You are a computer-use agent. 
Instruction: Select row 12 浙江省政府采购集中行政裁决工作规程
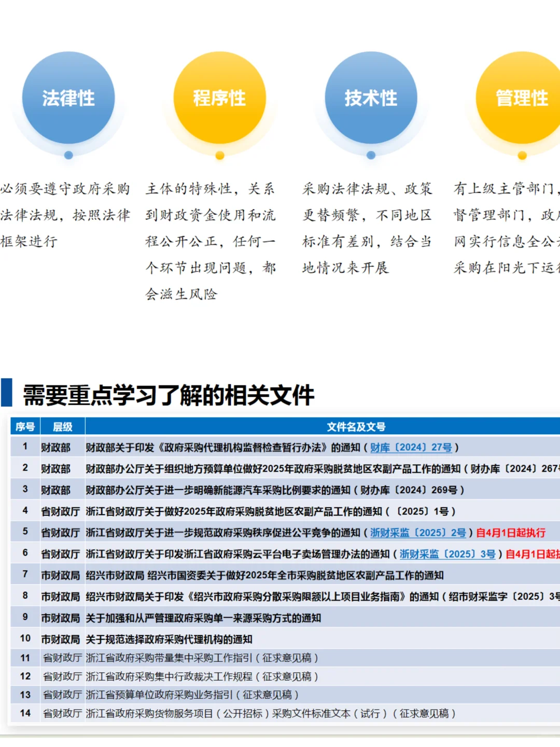pyautogui.click(x=285, y=676)
